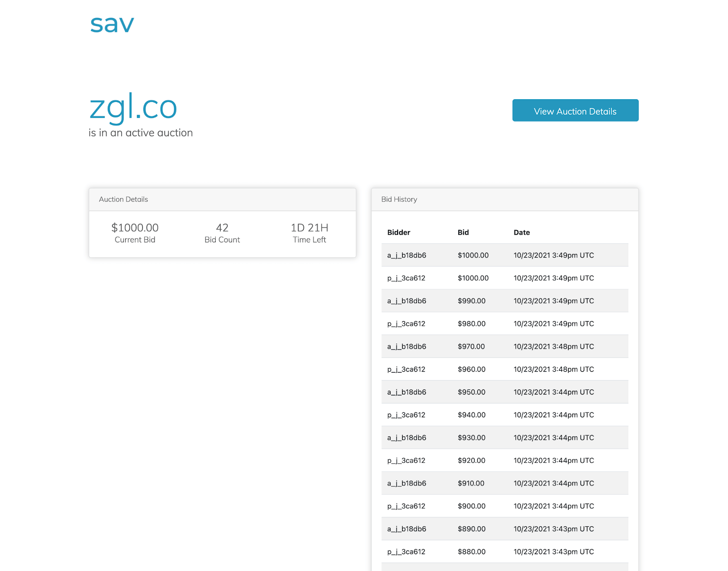
Task: Click the $900.00 bid cell
Action: coord(471,506)
